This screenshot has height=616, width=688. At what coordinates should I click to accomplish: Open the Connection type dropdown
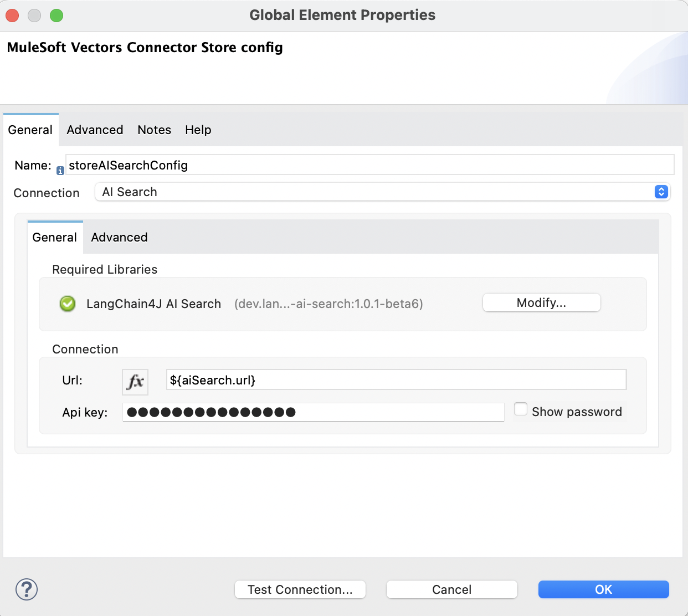pos(383,192)
